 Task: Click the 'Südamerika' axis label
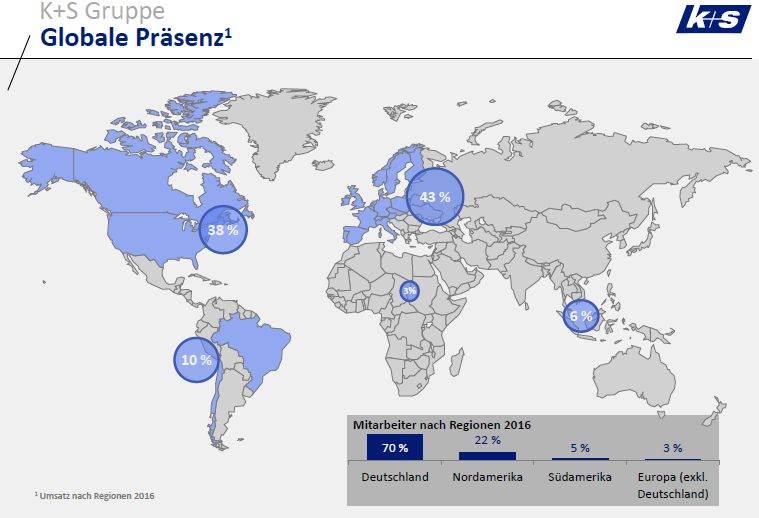(580, 477)
